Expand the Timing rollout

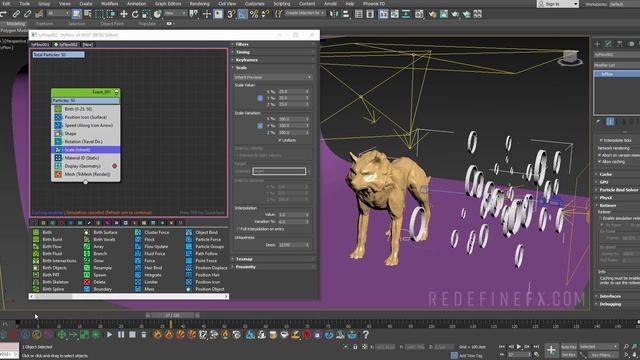[274, 52]
